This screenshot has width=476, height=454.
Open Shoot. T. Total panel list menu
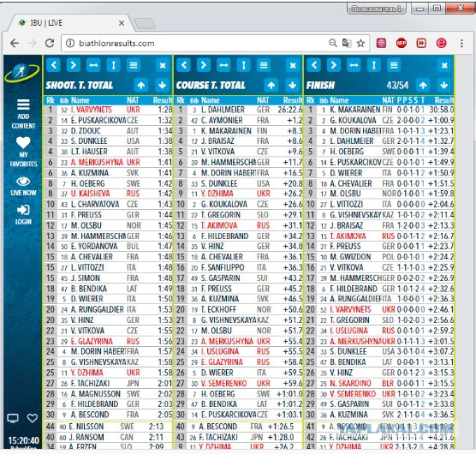point(134,65)
